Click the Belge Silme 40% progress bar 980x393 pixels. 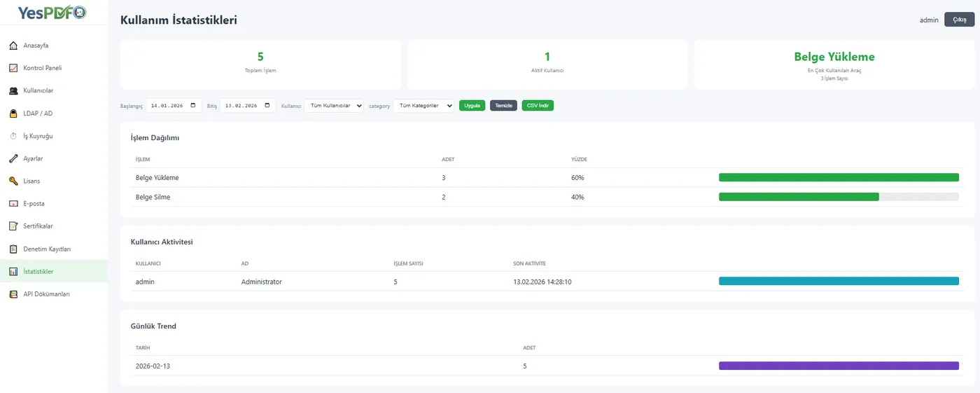tap(839, 197)
